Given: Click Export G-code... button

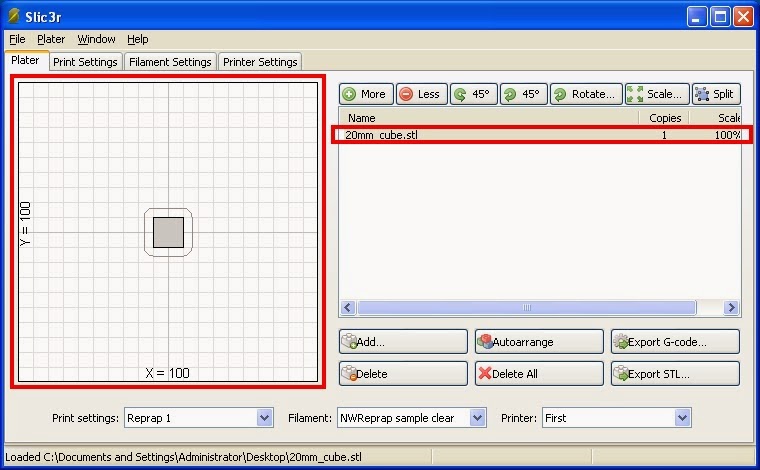Looking at the screenshot, I should click(675, 342).
